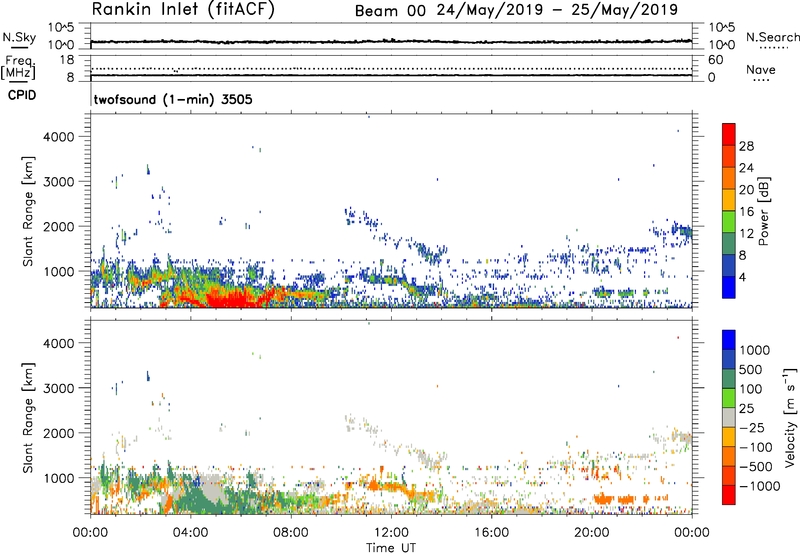Click the 'Power [dB]' colorbar label

pos(763,212)
